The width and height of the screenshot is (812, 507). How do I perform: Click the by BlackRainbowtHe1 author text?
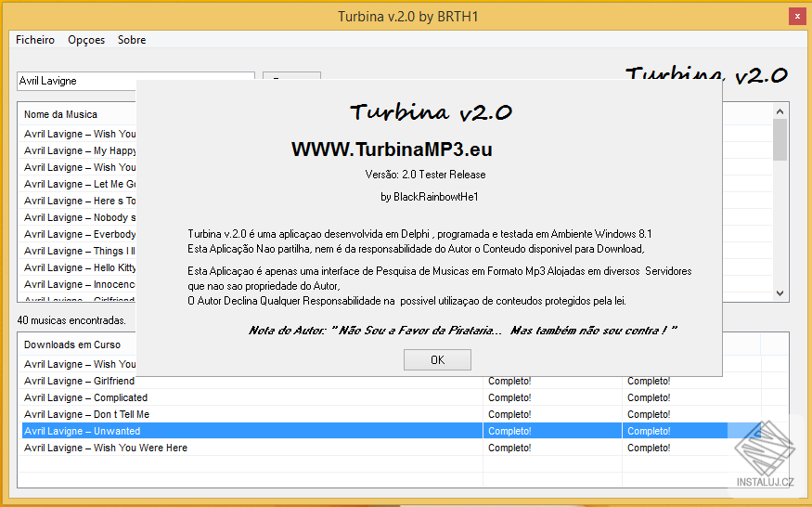[x=430, y=197]
